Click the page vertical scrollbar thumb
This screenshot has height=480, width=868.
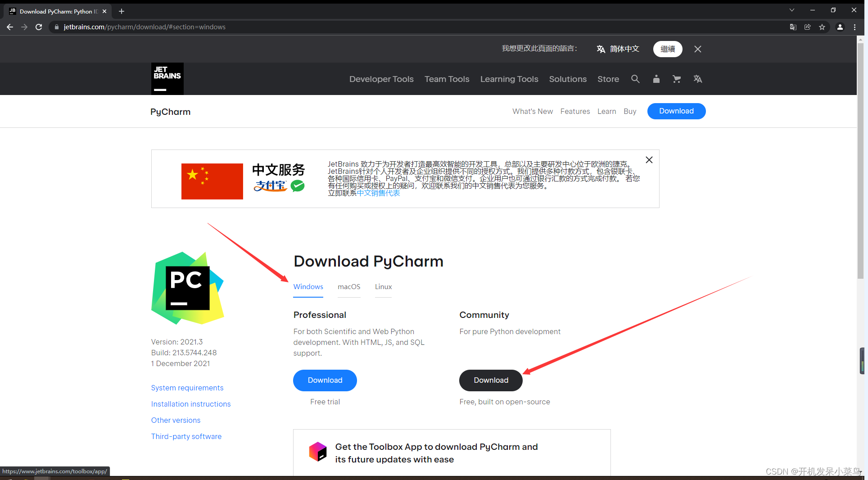(x=860, y=160)
